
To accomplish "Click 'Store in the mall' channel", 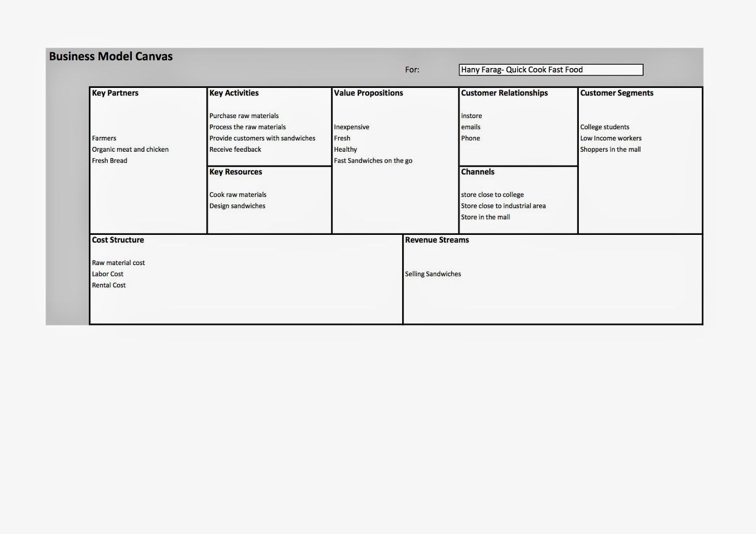I will pos(486,217).
